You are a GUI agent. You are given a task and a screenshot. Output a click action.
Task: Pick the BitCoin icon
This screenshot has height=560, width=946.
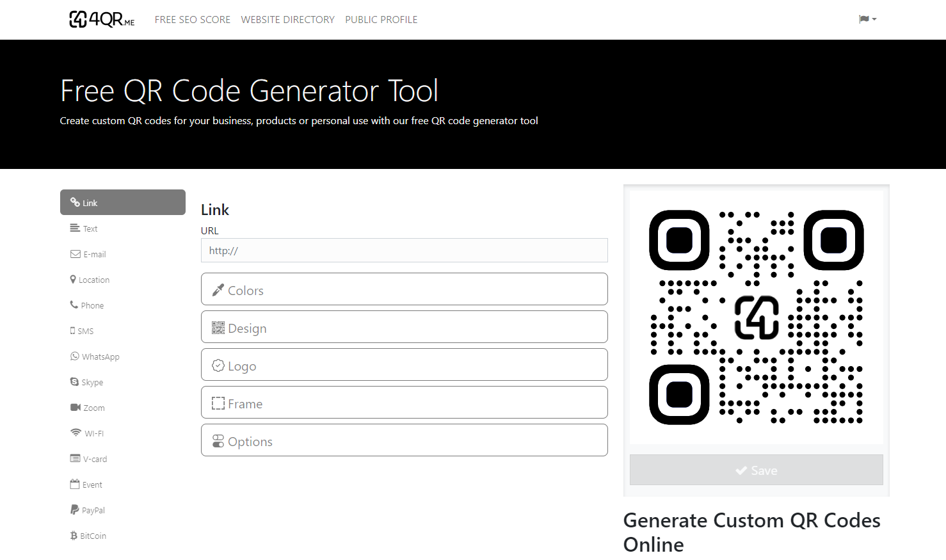(74, 536)
